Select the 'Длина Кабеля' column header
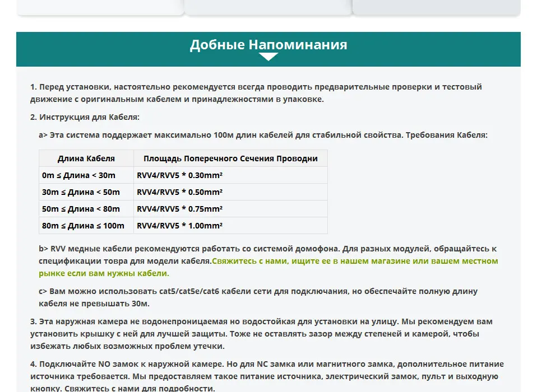Screen dimensions: 537x392 86,158
